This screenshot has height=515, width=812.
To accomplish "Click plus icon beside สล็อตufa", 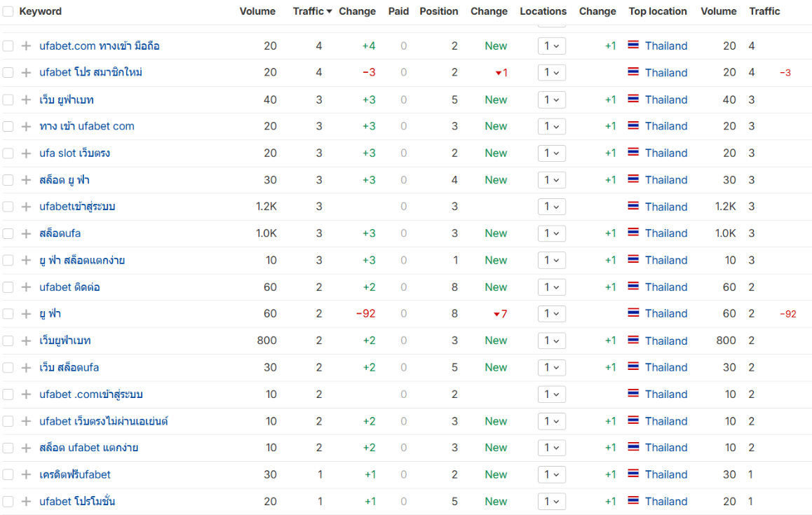I will click(26, 233).
